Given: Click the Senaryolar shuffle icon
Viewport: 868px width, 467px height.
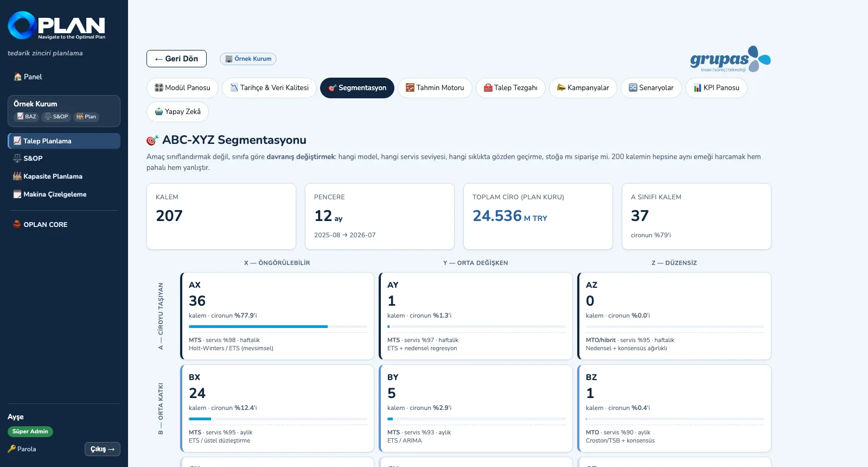Looking at the screenshot, I should point(633,87).
